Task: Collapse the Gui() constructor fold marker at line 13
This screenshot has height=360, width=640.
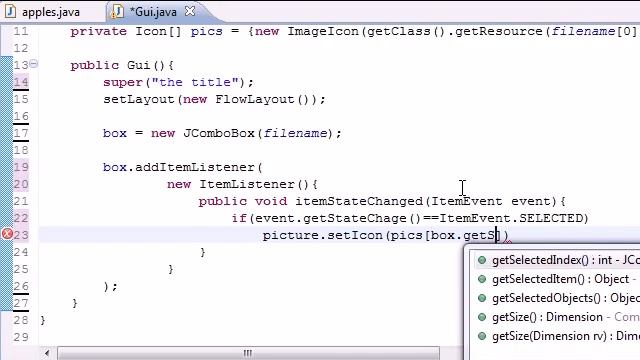Action: click(33, 63)
